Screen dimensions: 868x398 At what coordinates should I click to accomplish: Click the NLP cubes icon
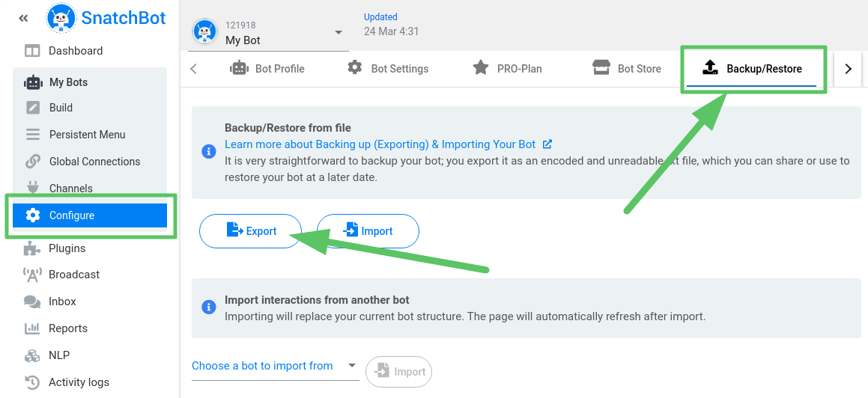tap(32, 355)
